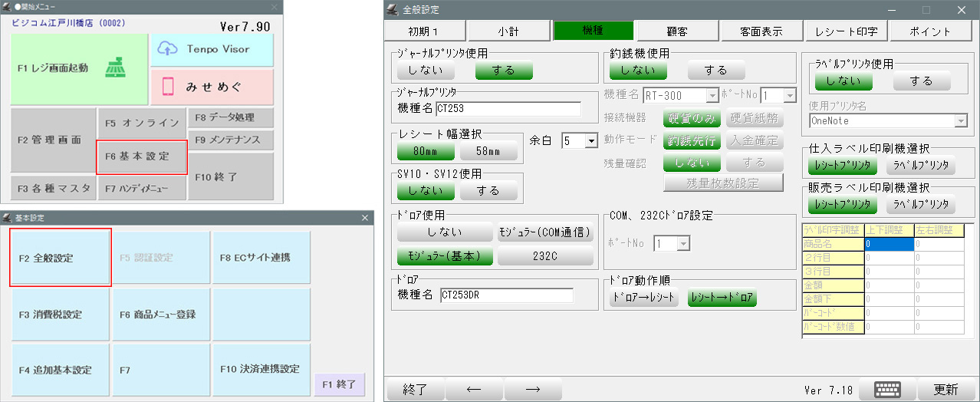Choose ラベルプリンタ for purchase label printing
Viewport: 980px width, 402px height.
(x=922, y=164)
